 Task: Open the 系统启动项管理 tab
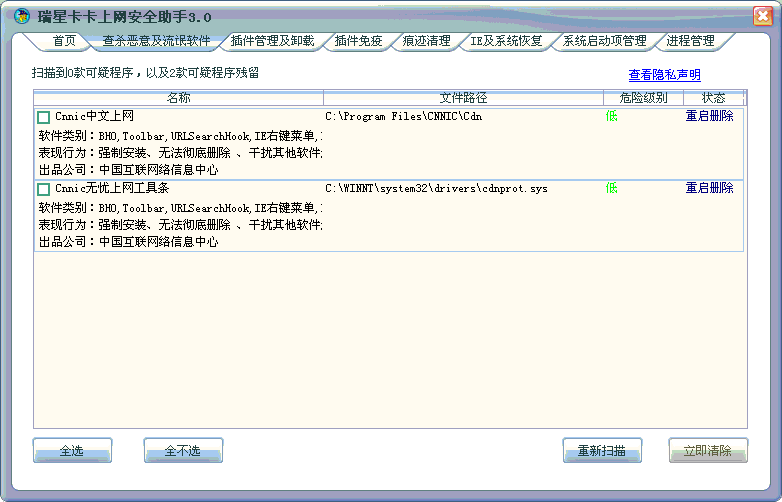pos(604,41)
